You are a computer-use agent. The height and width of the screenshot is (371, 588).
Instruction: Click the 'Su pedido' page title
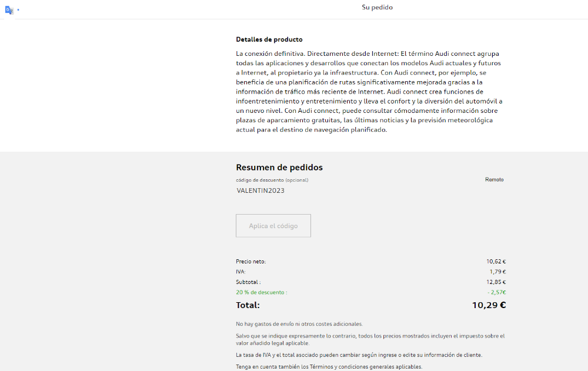coord(377,8)
